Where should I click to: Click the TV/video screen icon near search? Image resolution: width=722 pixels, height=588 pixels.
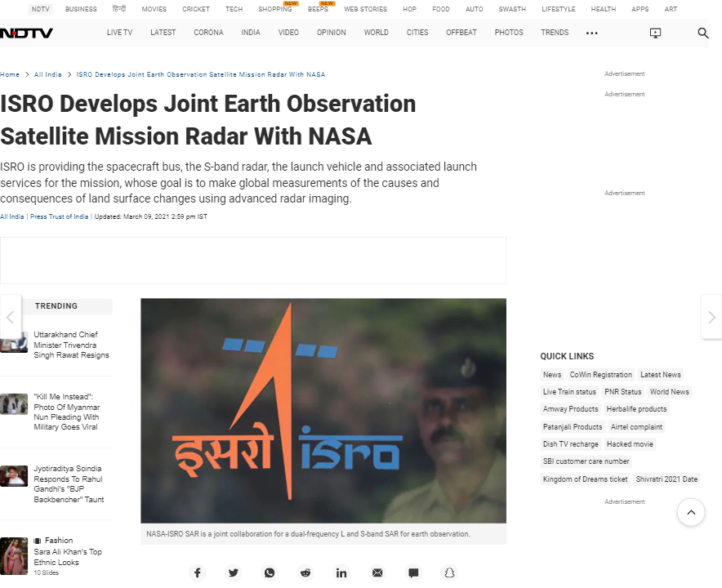pos(655,33)
